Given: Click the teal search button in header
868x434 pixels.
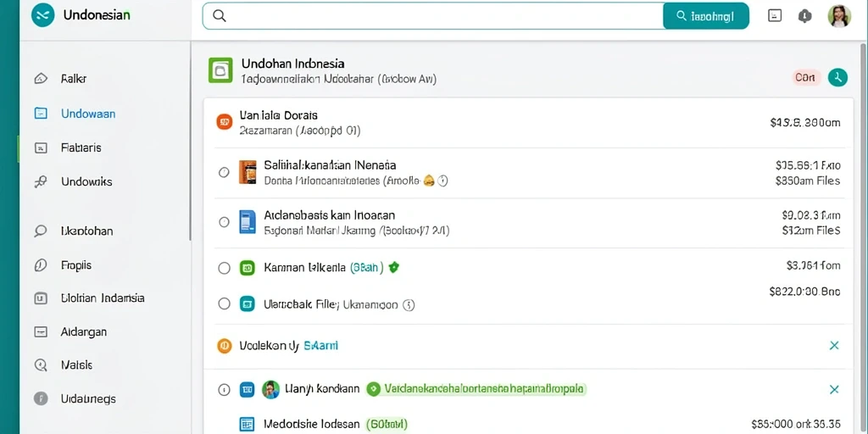Looking at the screenshot, I should coord(706,16).
